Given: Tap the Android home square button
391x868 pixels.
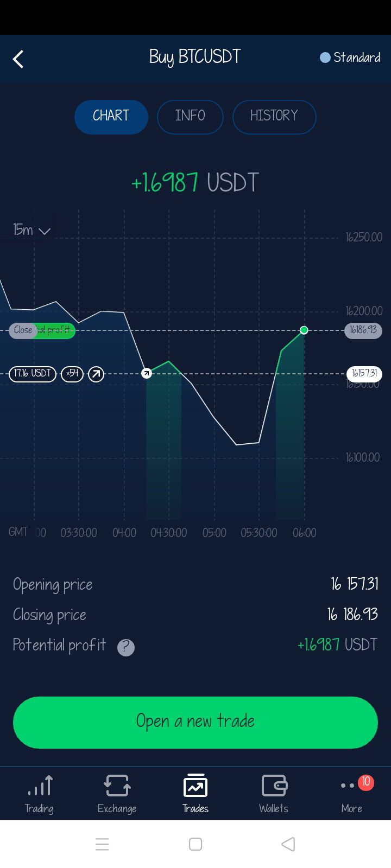Looking at the screenshot, I should click(195, 844).
